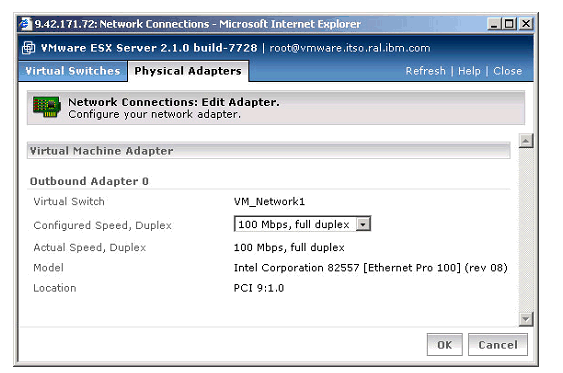The height and width of the screenshot is (373, 563).
Task: Close the browser window with X button
Action: (x=526, y=24)
